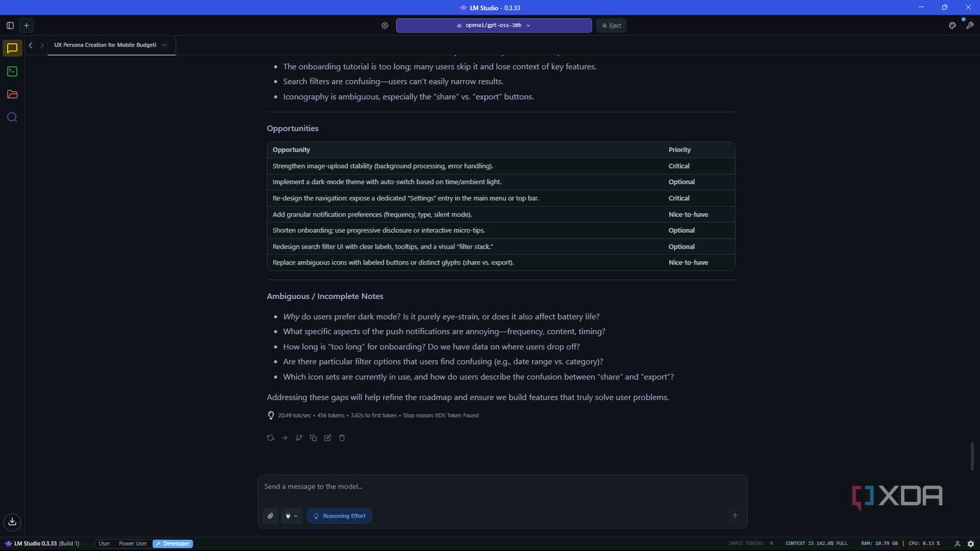This screenshot has width=980, height=551.
Task: Continue the assistant message with arrow icon
Action: coord(285,438)
